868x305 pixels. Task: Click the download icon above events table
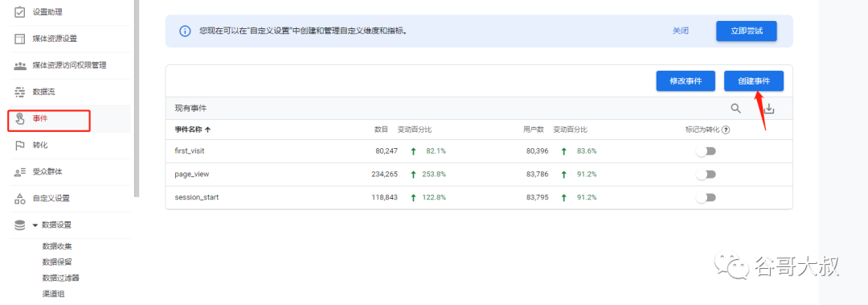pyautogui.click(x=769, y=109)
